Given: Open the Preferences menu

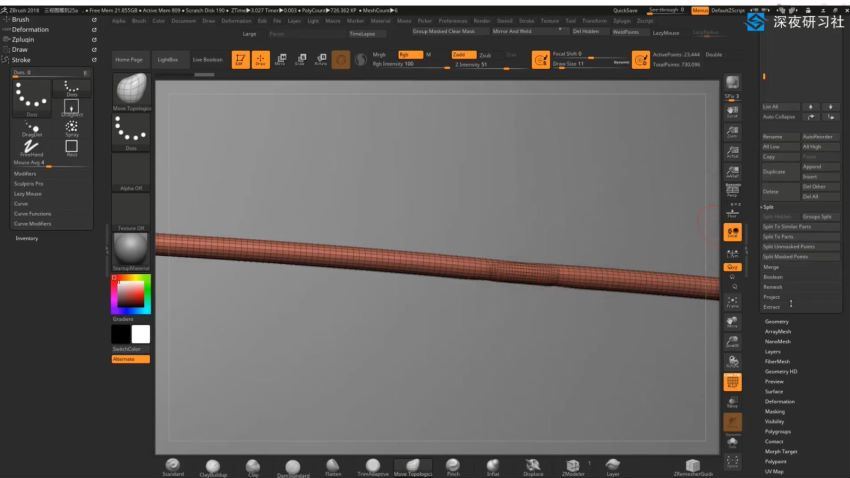Looking at the screenshot, I should click(453, 21).
